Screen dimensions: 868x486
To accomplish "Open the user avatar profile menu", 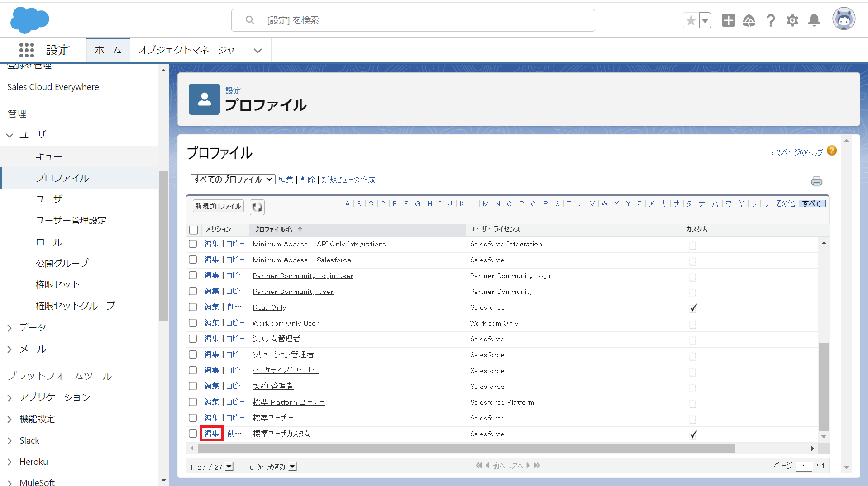I will [844, 19].
